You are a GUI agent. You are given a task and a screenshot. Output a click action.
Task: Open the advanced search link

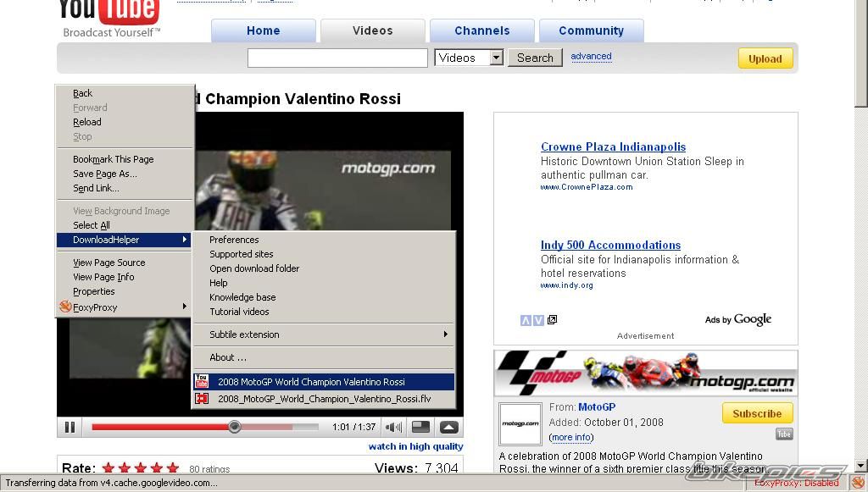[x=591, y=57]
